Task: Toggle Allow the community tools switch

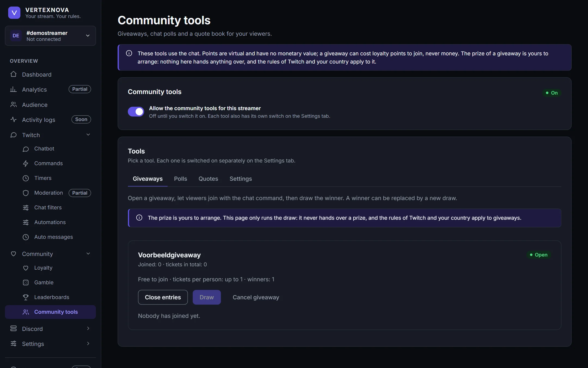Action: [x=136, y=111]
